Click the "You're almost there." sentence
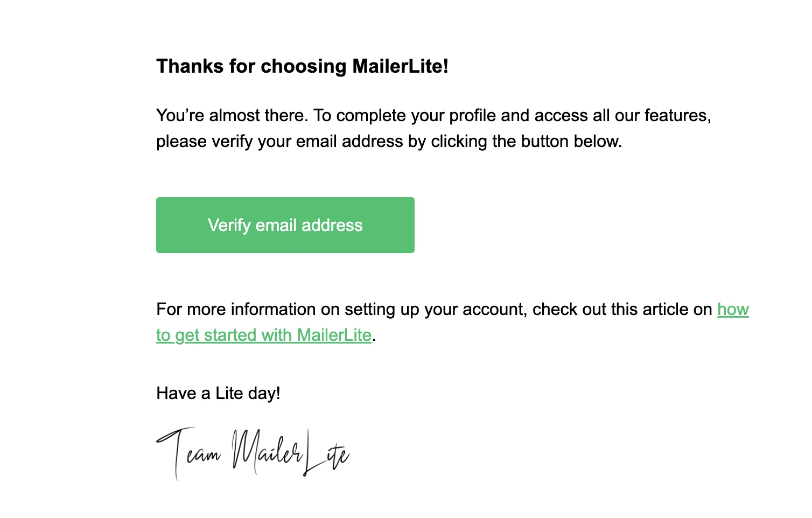This screenshot has width=812, height=518. 232,116
